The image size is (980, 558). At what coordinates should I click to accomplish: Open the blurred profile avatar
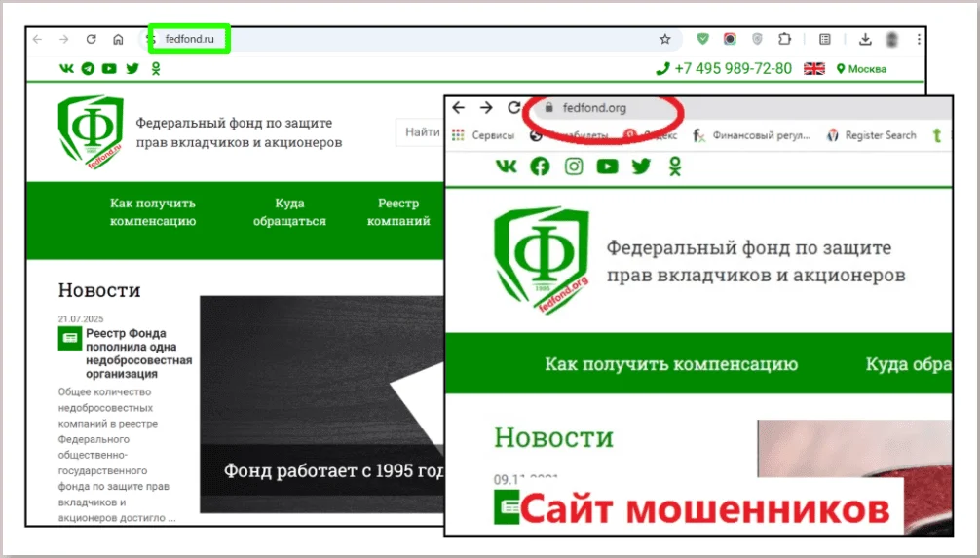(892, 39)
